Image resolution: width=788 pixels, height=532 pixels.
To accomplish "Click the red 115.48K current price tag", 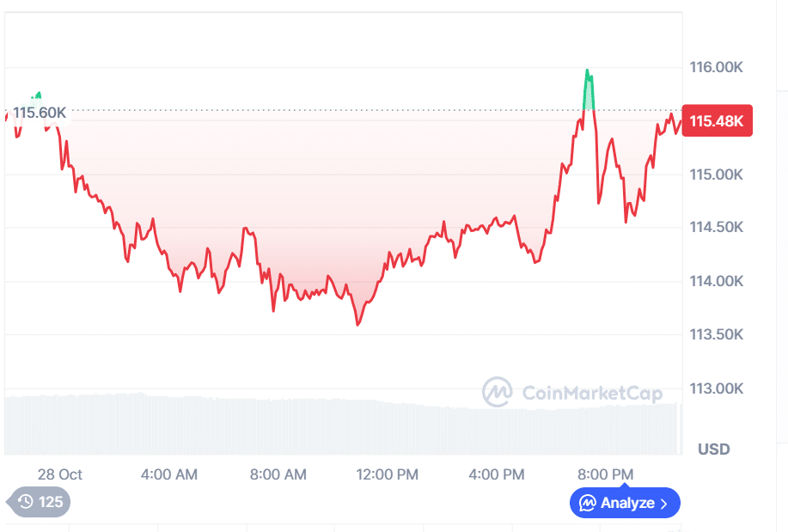I will (716, 120).
